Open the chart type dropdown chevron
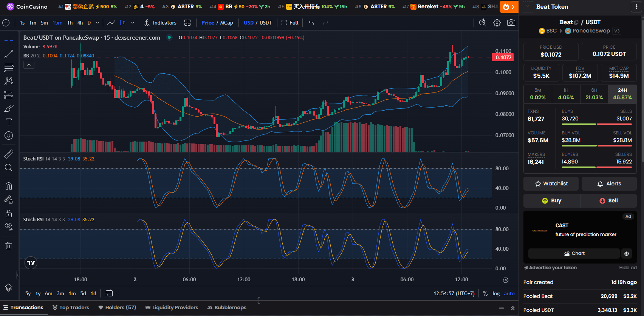The width and height of the screenshot is (644, 316). point(132,23)
